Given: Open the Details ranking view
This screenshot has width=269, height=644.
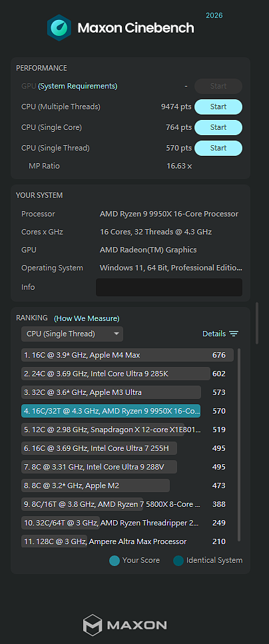Looking at the screenshot, I should pyautogui.click(x=214, y=334).
